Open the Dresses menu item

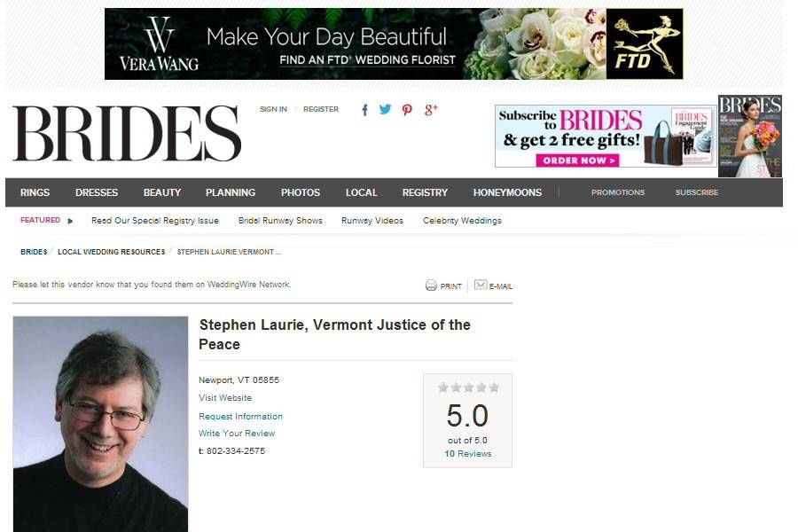pos(97,192)
